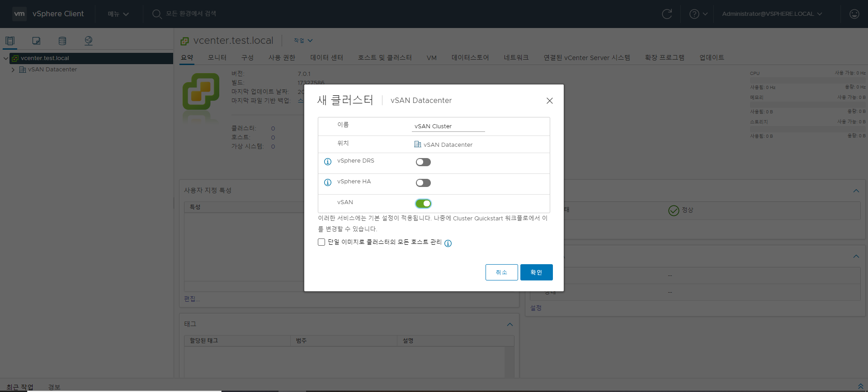
Task: Click the 할당된 태그 column header
Action: pyautogui.click(x=237, y=341)
